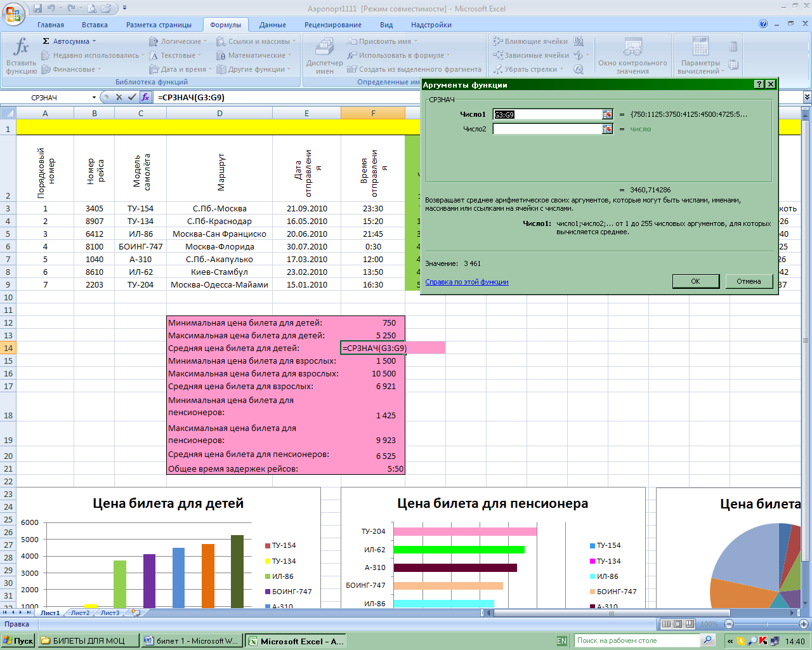Click Влияющие ячейки trace precedents
Image resolution: width=812 pixels, height=650 pixels.
[x=531, y=41]
